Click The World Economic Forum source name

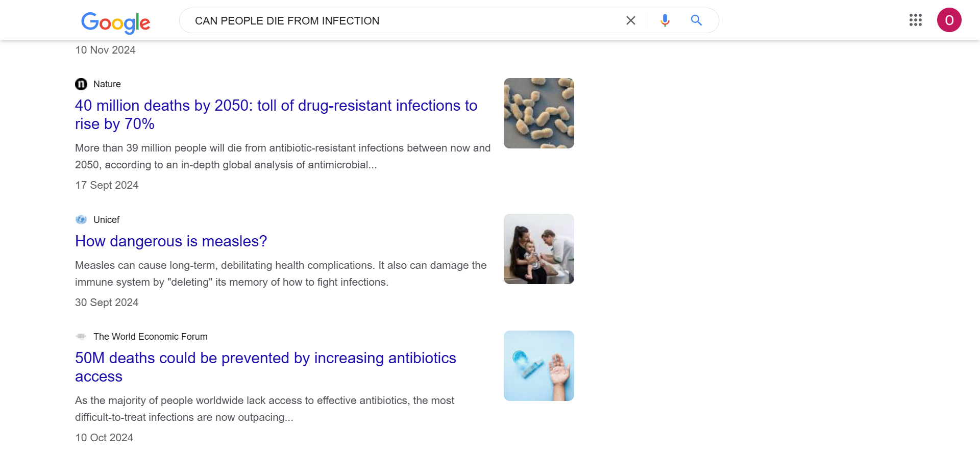pos(150,337)
